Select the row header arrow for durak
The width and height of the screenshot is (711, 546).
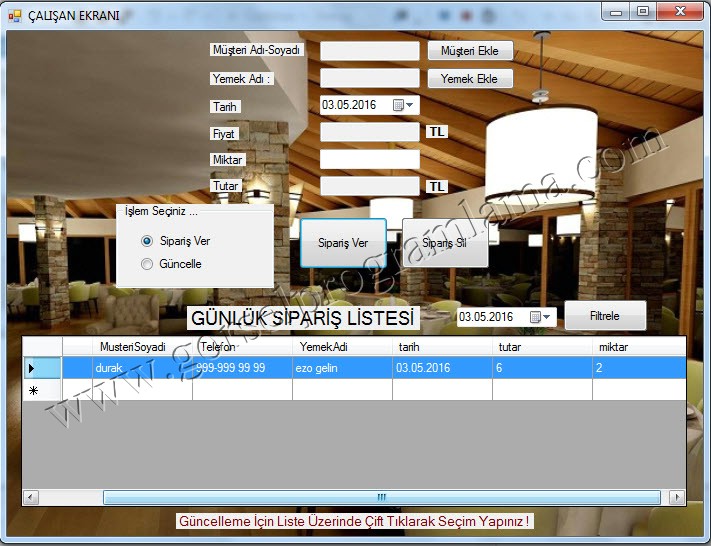tap(33, 368)
